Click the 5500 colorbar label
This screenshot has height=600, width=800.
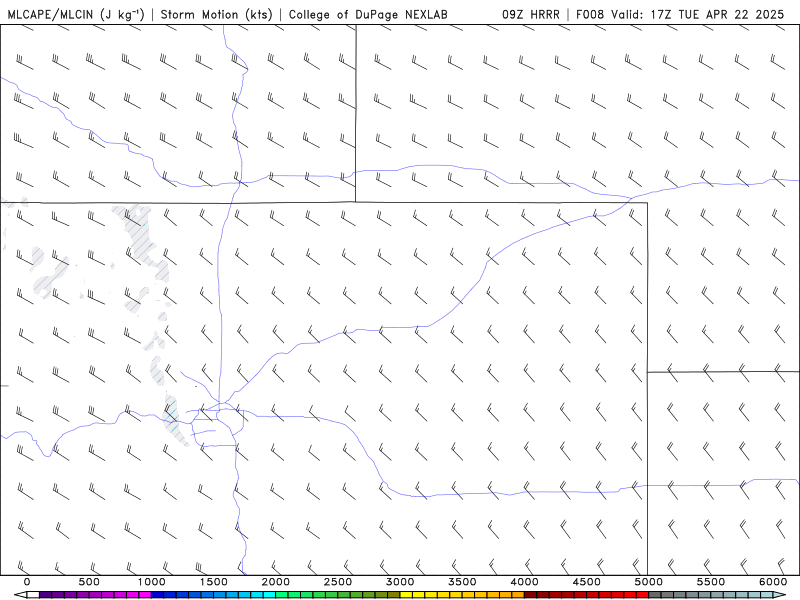(711, 582)
